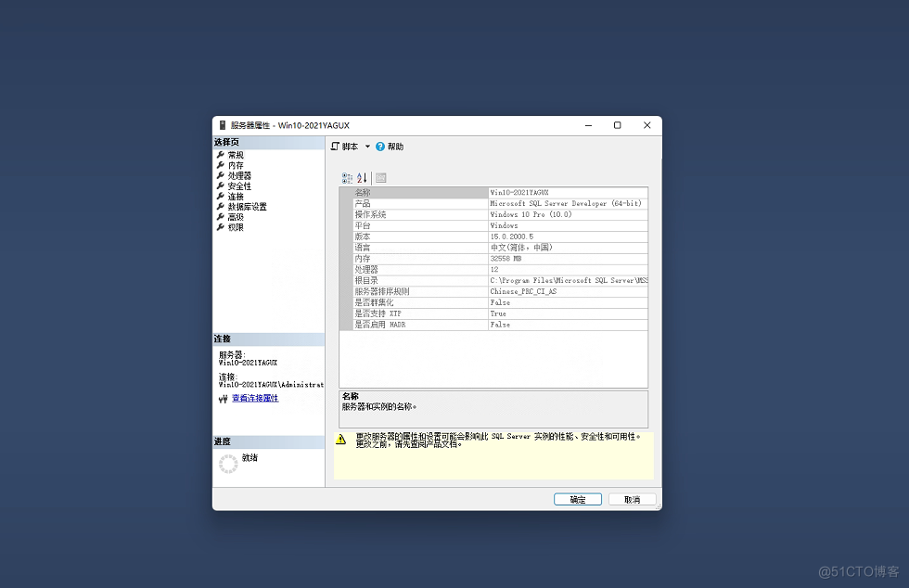Screen dimensions: 909x588
Task: Select the 是否启用 HADR property row
Action: 493,325
